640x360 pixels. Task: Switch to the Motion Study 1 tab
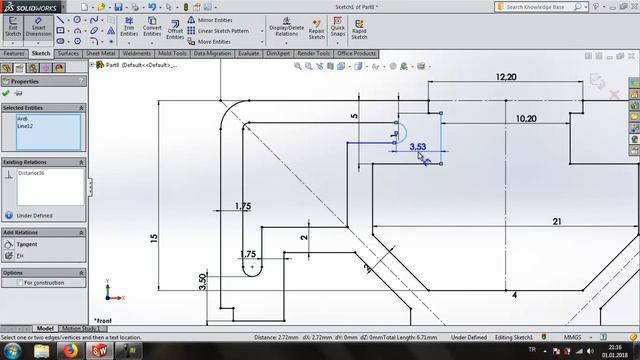coord(81,328)
